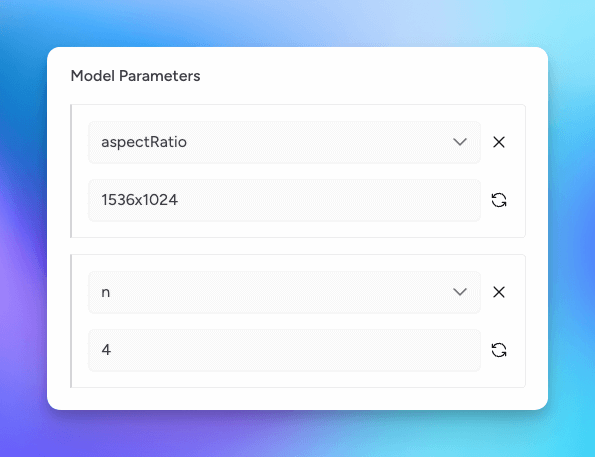Remove the aspectRatio parameter with its X icon
Image resolution: width=595 pixels, height=457 pixels.
[499, 142]
